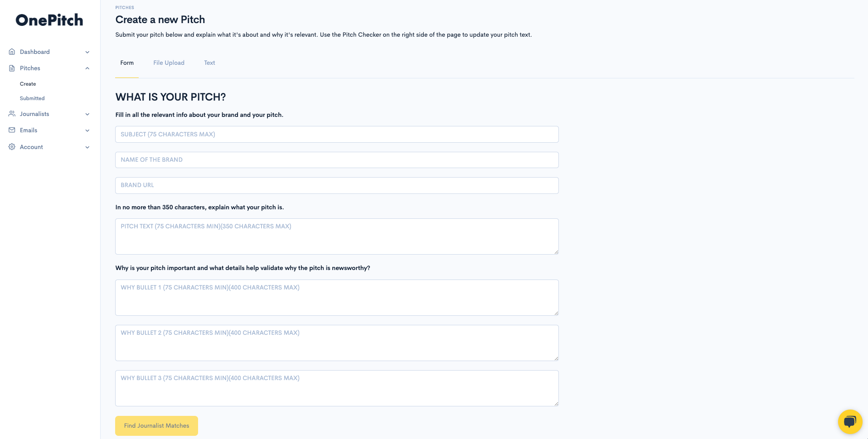
Task: Expand the Journalists menu chevron
Action: coord(87,114)
